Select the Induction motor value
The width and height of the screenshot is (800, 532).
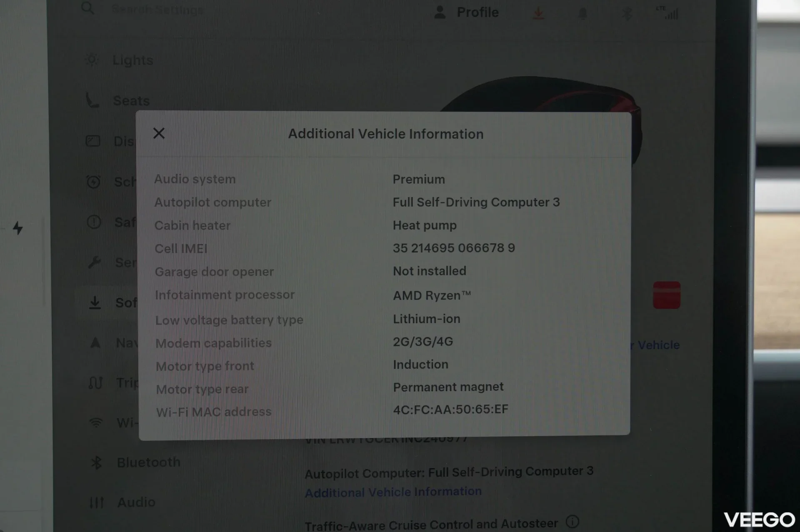click(421, 365)
